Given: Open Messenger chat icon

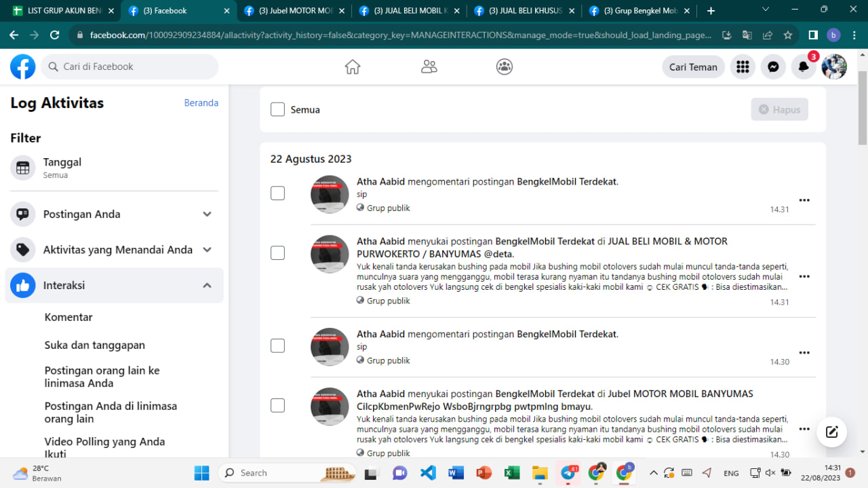Looking at the screenshot, I should (x=773, y=67).
